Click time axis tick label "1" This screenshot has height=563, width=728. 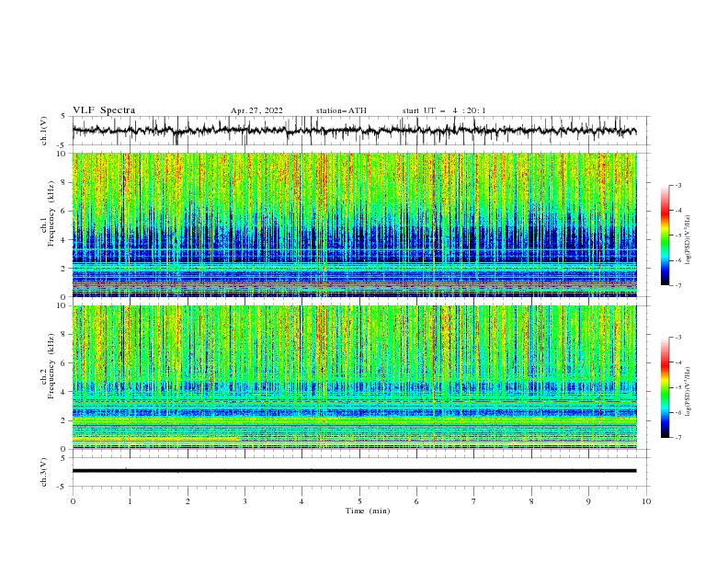point(130,501)
